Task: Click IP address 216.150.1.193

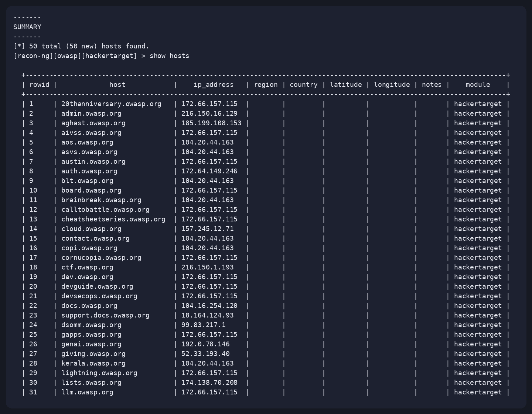Action: pyautogui.click(x=208, y=267)
